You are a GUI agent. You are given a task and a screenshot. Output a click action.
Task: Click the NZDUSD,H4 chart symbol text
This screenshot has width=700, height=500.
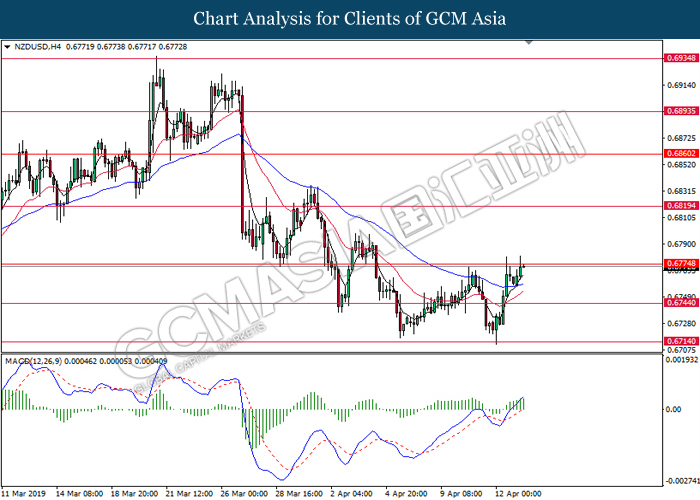(x=38, y=47)
